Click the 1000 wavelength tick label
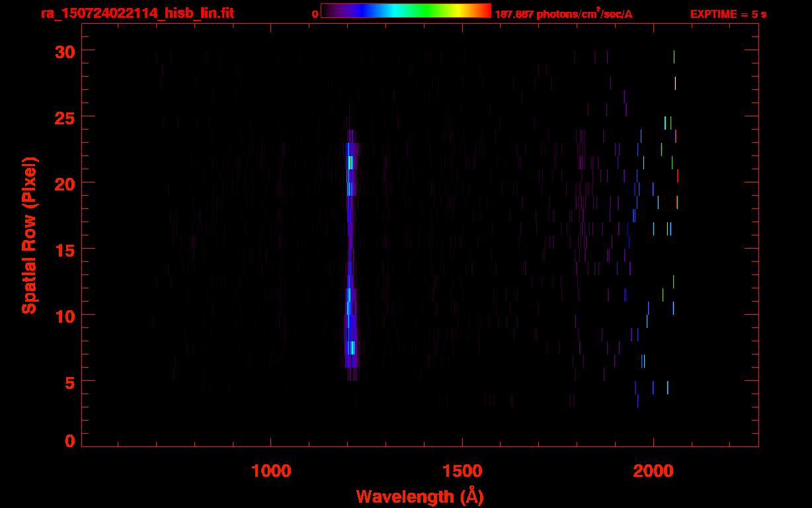812x508 pixels. 270,470
